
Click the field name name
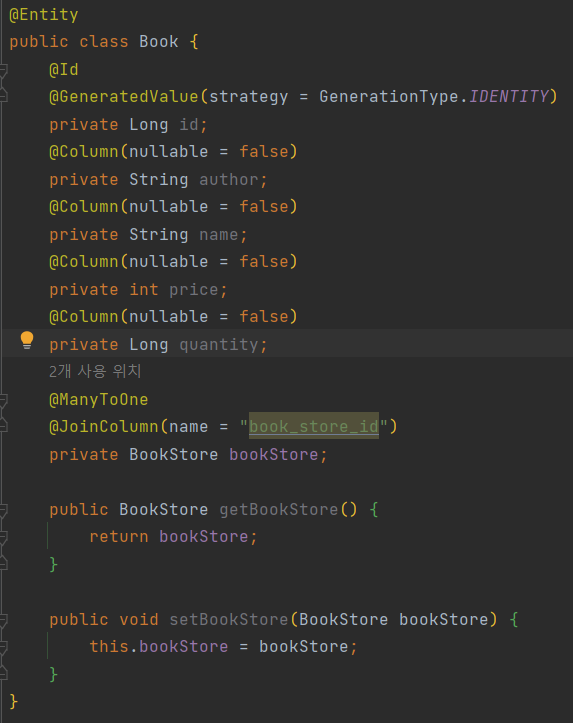219,235
